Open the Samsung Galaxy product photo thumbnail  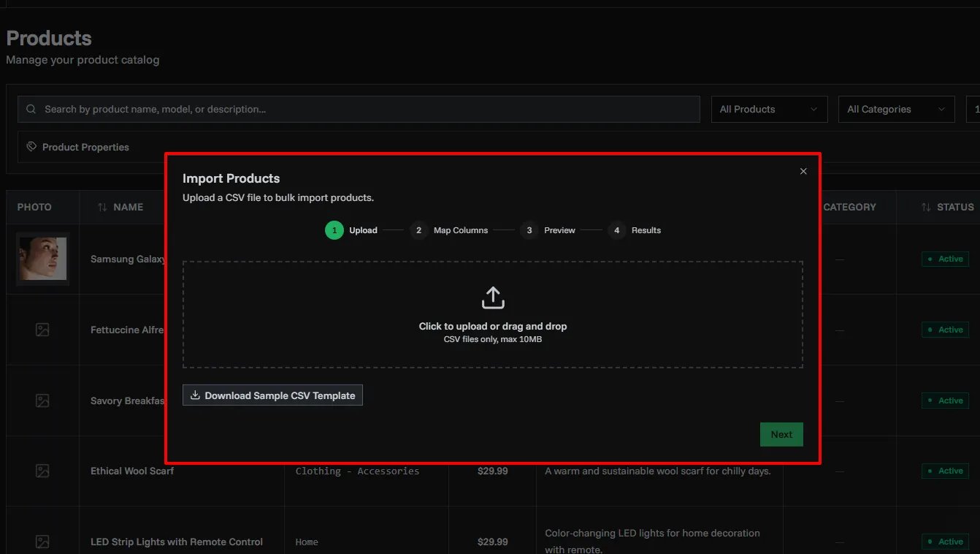(x=43, y=259)
